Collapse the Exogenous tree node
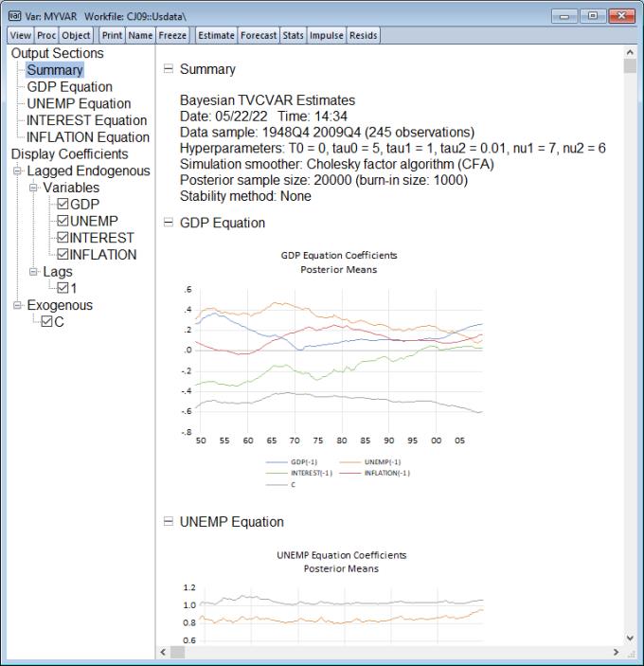This screenshot has height=666, width=644. point(18,306)
